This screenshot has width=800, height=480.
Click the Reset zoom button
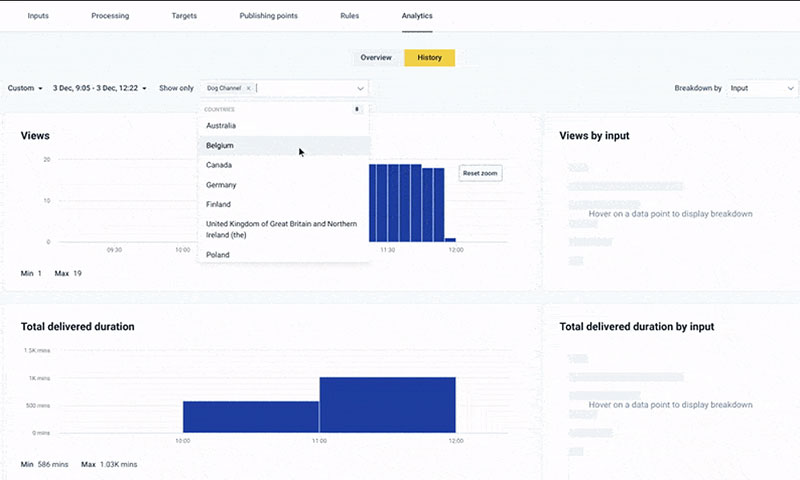[x=480, y=173]
